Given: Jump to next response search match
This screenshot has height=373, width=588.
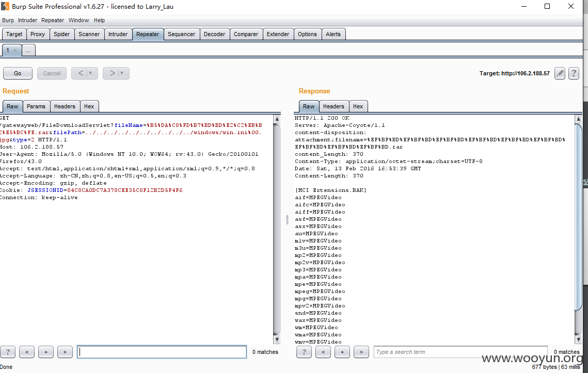Looking at the screenshot, I should tap(361, 352).
